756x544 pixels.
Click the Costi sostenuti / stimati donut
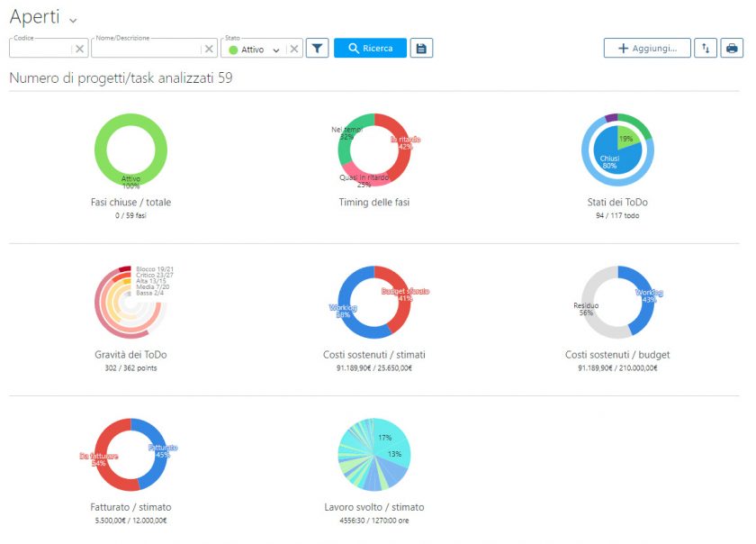click(373, 303)
